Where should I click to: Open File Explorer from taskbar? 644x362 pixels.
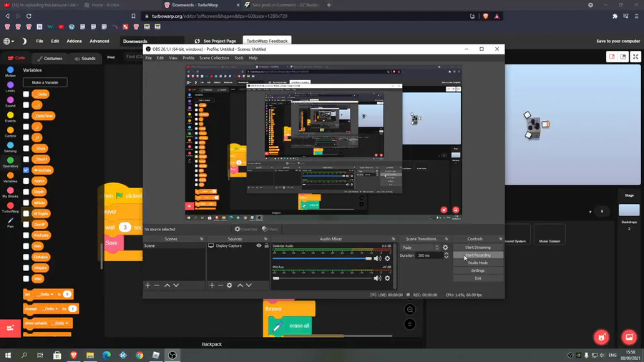(90, 355)
